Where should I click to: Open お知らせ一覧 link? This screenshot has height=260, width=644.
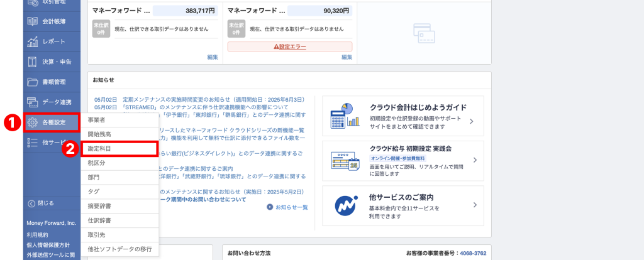[292, 207]
